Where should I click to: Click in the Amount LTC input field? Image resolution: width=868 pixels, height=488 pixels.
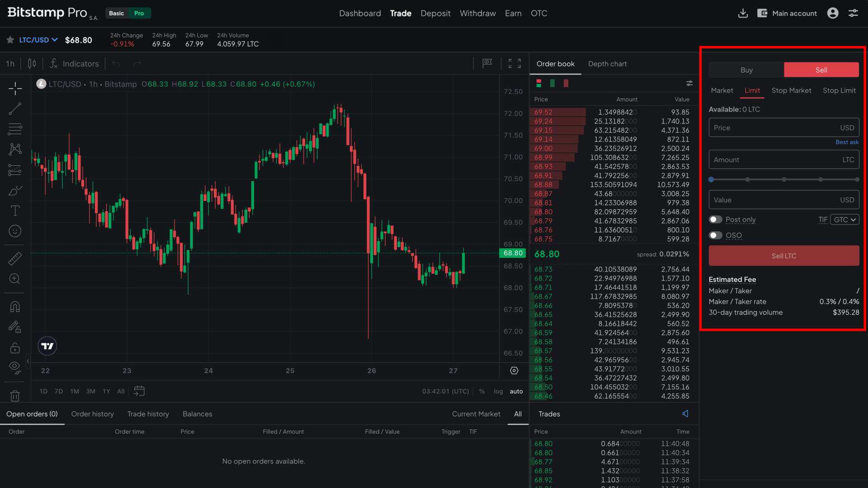coord(784,160)
